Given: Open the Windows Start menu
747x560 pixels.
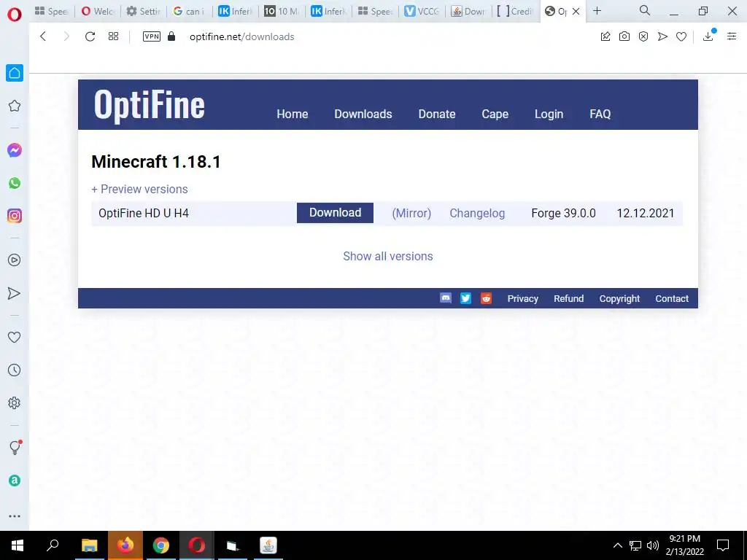Looking at the screenshot, I should [x=18, y=545].
